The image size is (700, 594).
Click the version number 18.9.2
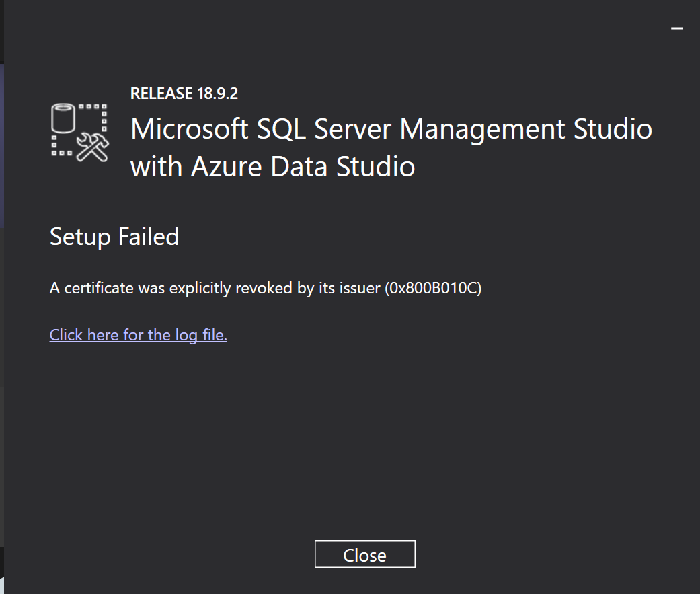[x=217, y=94]
